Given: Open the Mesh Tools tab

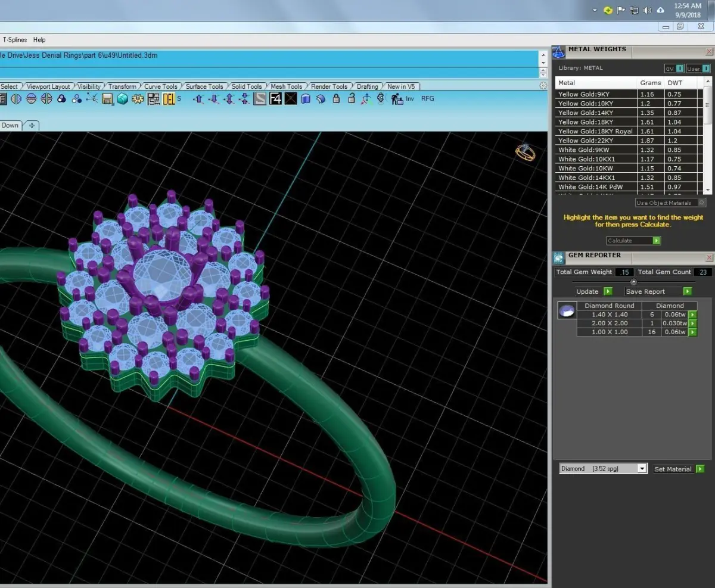Looking at the screenshot, I should (286, 86).
